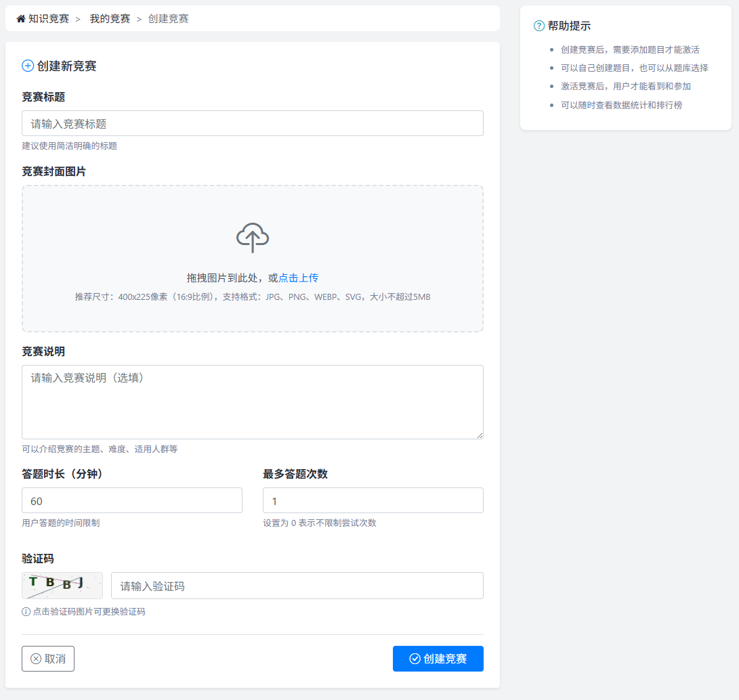Select the 最多答题次数 field showing 1
The height and width of the screenshot is (700, 739).
[x=373, y=500]
